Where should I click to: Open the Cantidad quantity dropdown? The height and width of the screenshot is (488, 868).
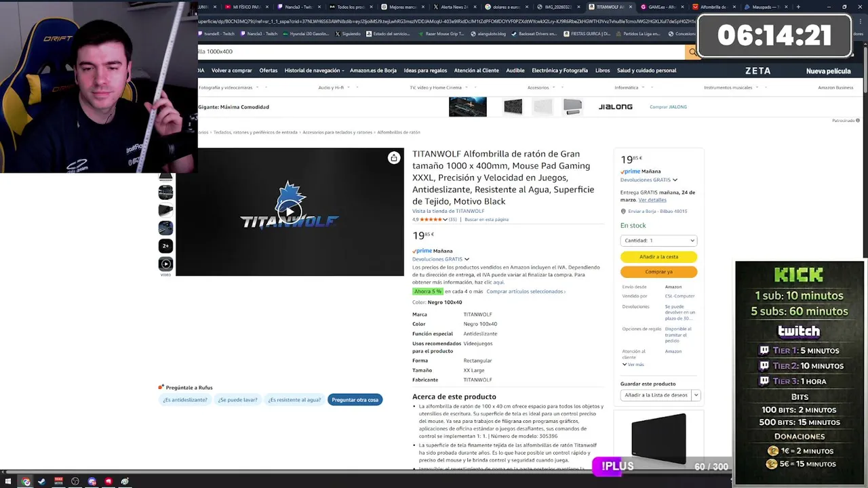[x=658, y=241]
